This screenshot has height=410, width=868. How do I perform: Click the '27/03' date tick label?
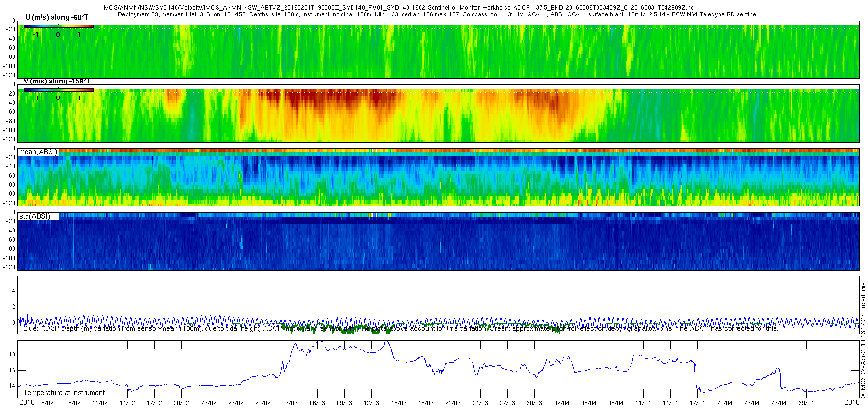[507, 403]
